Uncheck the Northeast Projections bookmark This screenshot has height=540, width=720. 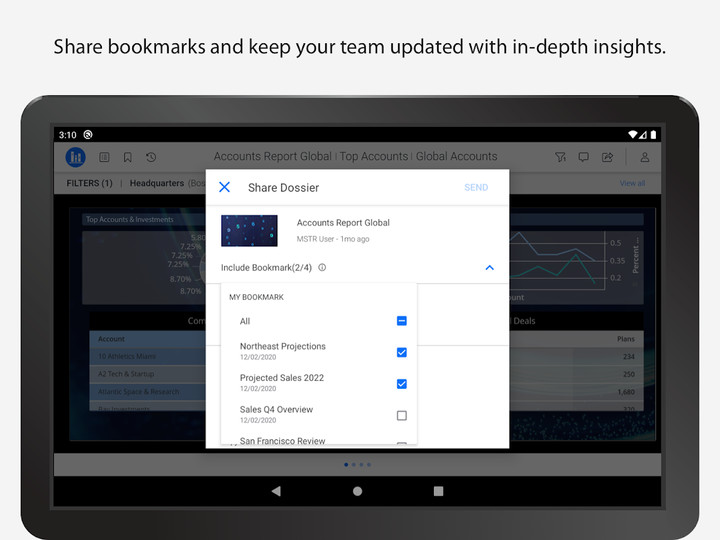tap(402, 352)
